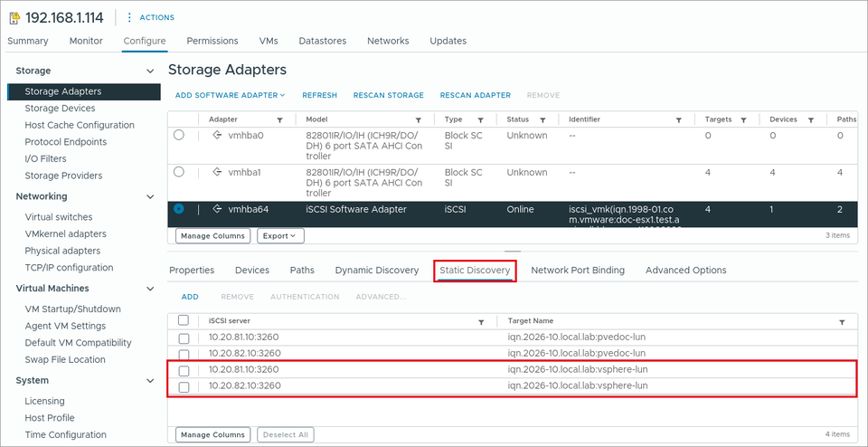Open Protocol Endpoints

click(65, 142)
